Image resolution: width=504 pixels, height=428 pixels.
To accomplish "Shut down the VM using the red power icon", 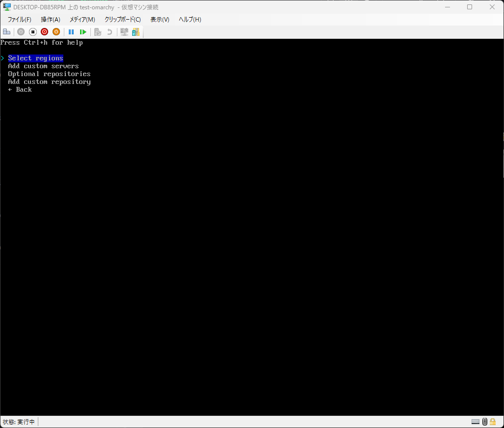I will [44, 32].
